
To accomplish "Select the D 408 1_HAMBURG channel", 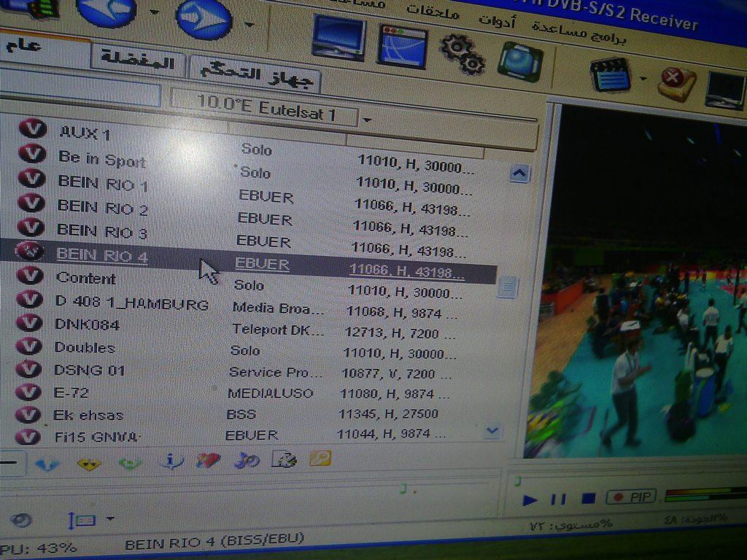I will click(131, 303).
